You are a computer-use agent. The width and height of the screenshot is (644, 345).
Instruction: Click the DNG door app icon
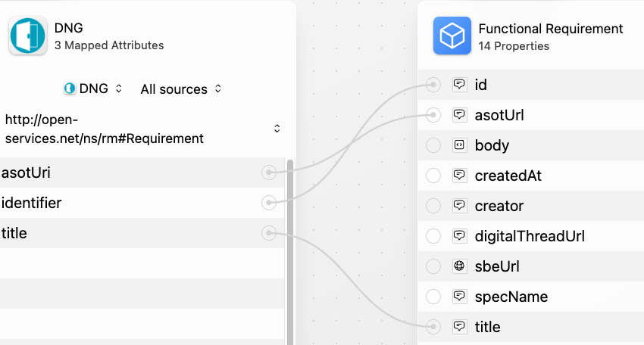pyautogui.click(x=28, y=36)
